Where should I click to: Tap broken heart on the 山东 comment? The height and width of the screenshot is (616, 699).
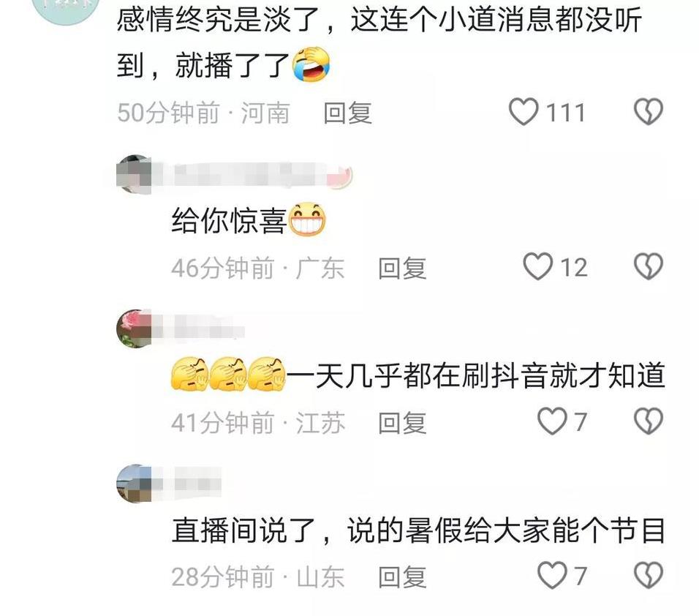pos(648,575)
